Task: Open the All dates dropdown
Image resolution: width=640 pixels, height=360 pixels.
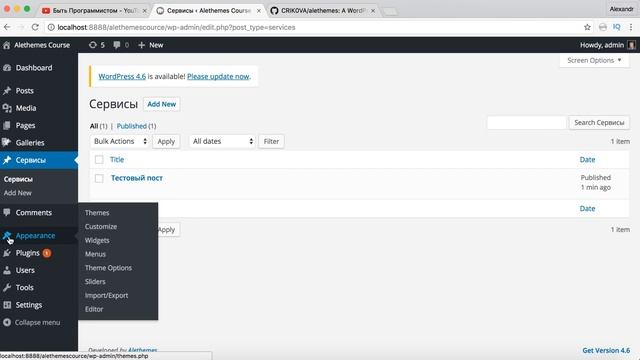Action: (x=222, y=141)
